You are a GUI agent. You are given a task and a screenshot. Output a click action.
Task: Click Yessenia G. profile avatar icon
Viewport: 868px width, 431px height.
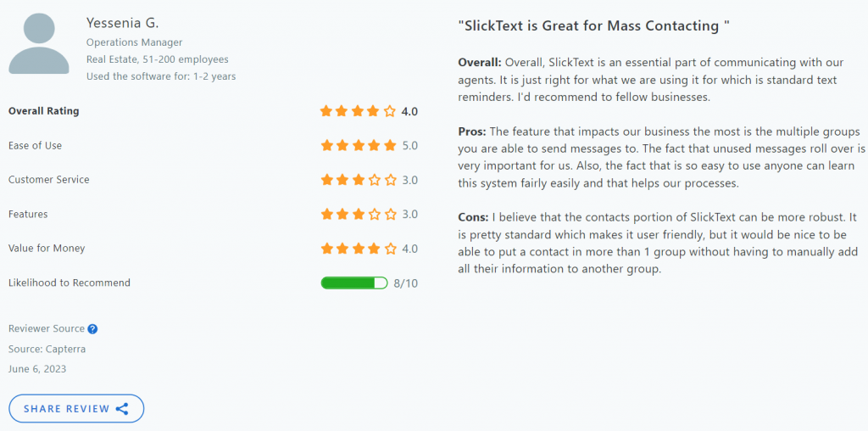39,44
